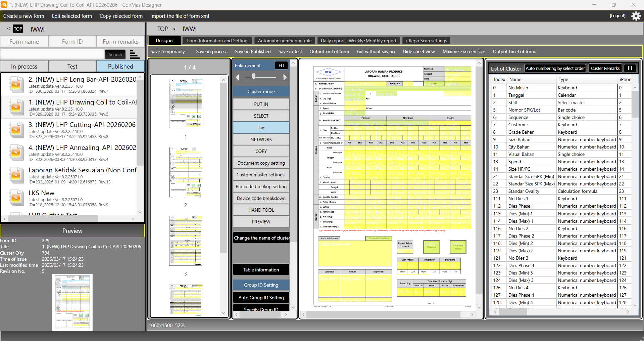Viewport: 644px width, 341px height.
Task: Click the TOP folder button
Action: pyautogui.click(x=18, y=29)
